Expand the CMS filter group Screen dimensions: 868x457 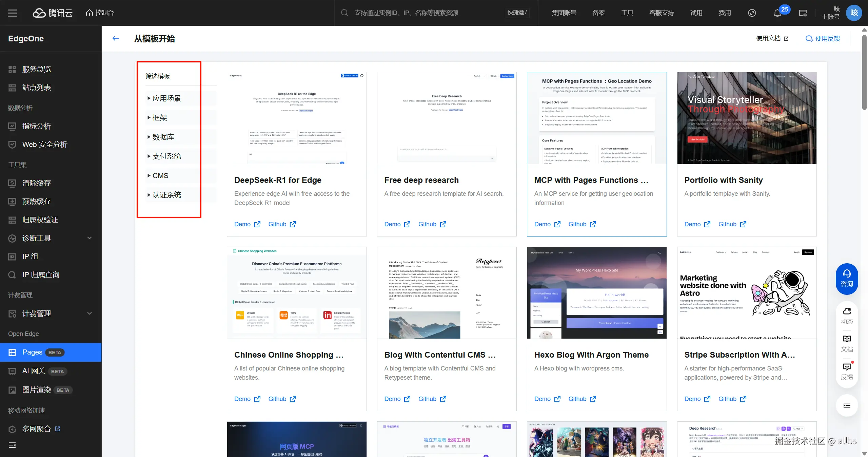pos(160,176)
